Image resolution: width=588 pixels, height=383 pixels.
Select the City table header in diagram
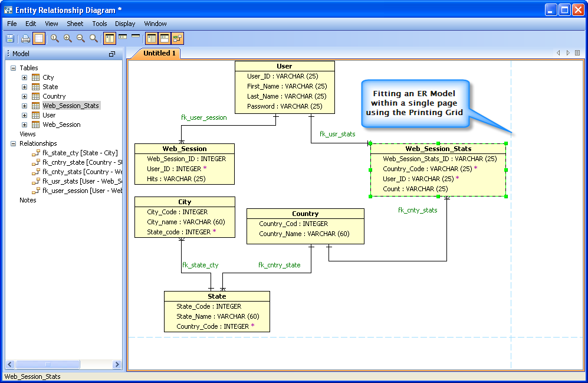click(185, 202)
